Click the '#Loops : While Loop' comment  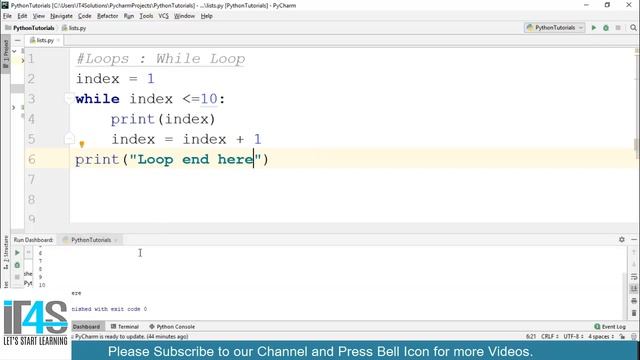pyautogui.click(x=160, y=59)
